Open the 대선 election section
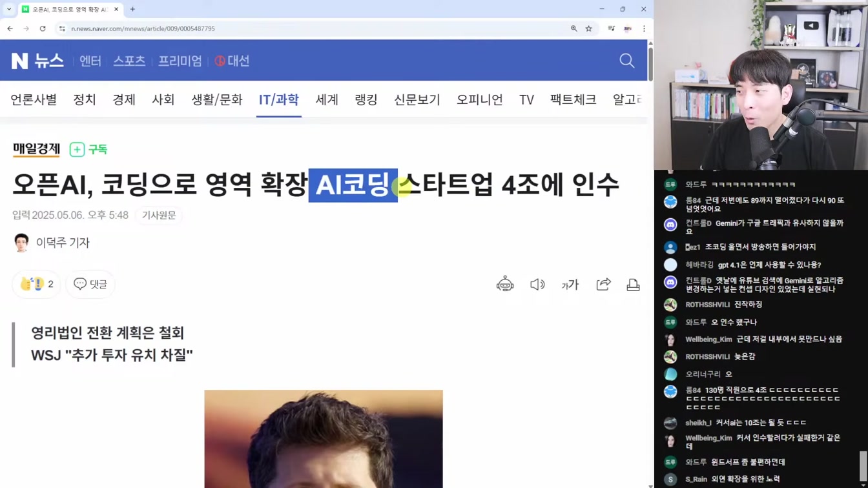868x488 pixels. pos(232,61)
